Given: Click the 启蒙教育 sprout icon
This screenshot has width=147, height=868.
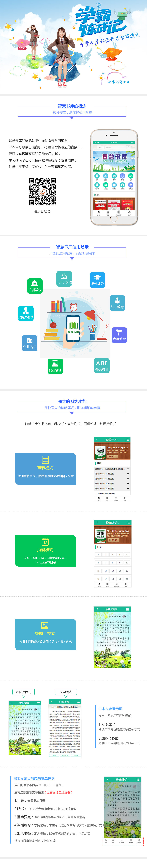Looking at the screenshot, I should 119,335.
